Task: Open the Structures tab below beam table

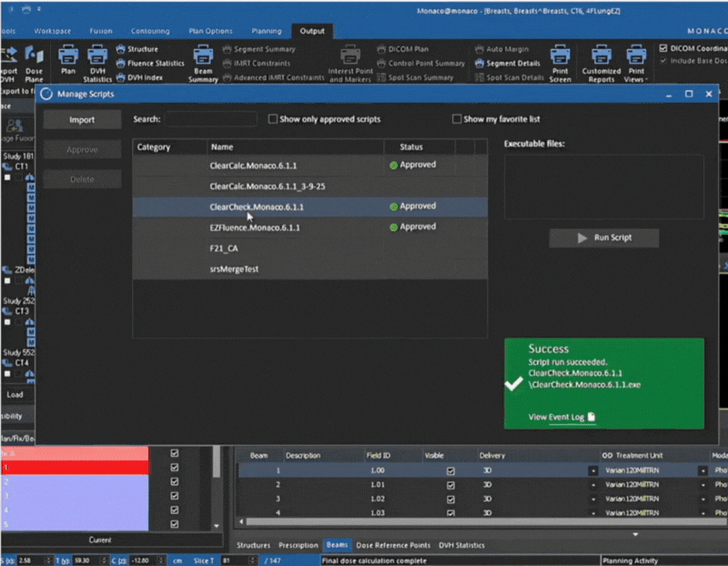Action: click(254, 545)
